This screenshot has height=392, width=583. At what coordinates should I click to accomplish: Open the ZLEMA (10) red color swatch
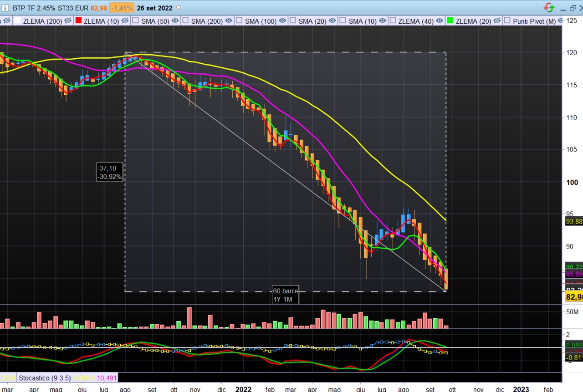[78, 21]
